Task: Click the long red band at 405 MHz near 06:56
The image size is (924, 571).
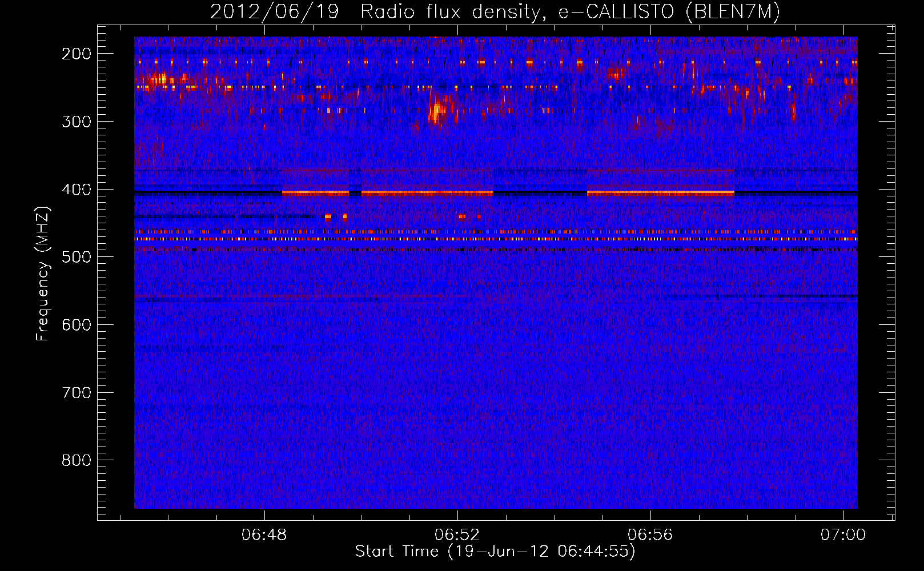Action: pos(661,193)
